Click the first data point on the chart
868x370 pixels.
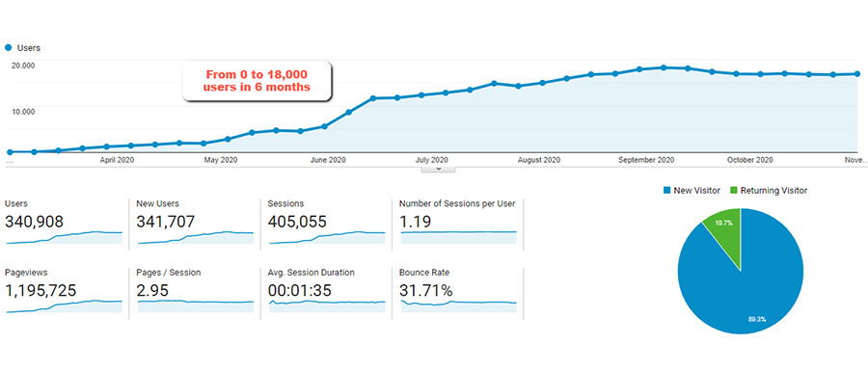pyautogui.click(x=10, y=151)
